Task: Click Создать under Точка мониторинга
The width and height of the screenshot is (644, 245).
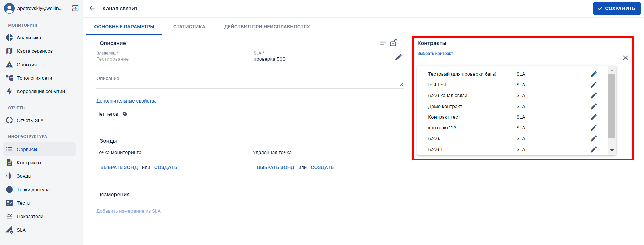Action: point(166,167)
